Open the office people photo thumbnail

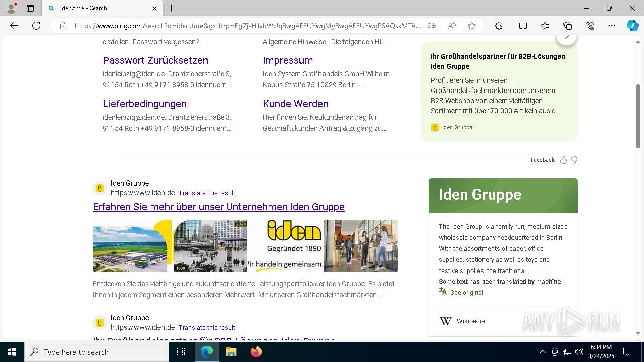coord(361,246)
